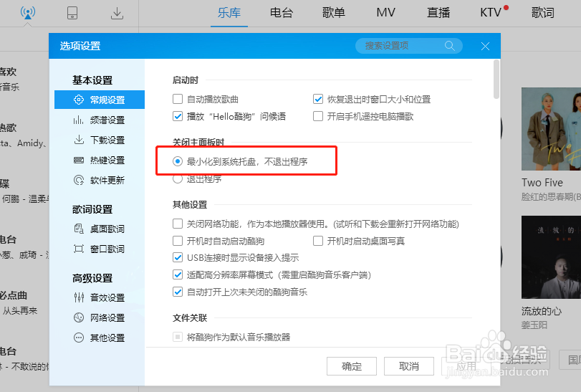The image size is (581, 392).
Task: Enable 开启手机遥控电脑播歌
Action: point(318,116)
